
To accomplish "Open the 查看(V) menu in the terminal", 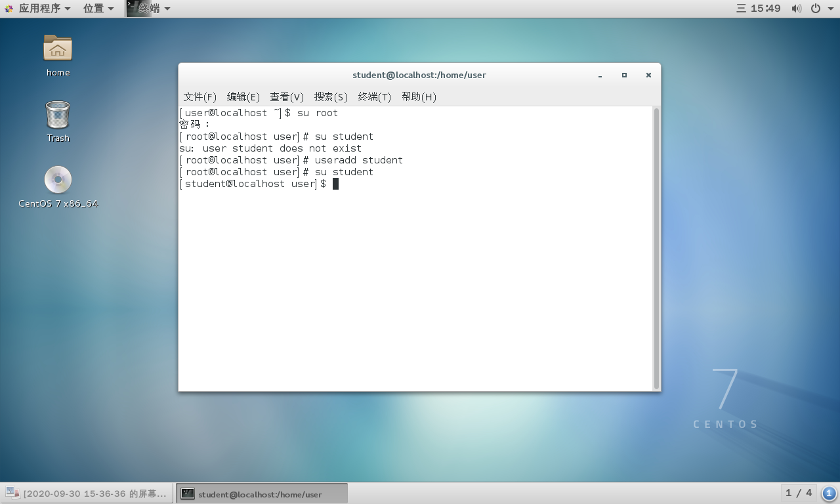I will 287,96.
